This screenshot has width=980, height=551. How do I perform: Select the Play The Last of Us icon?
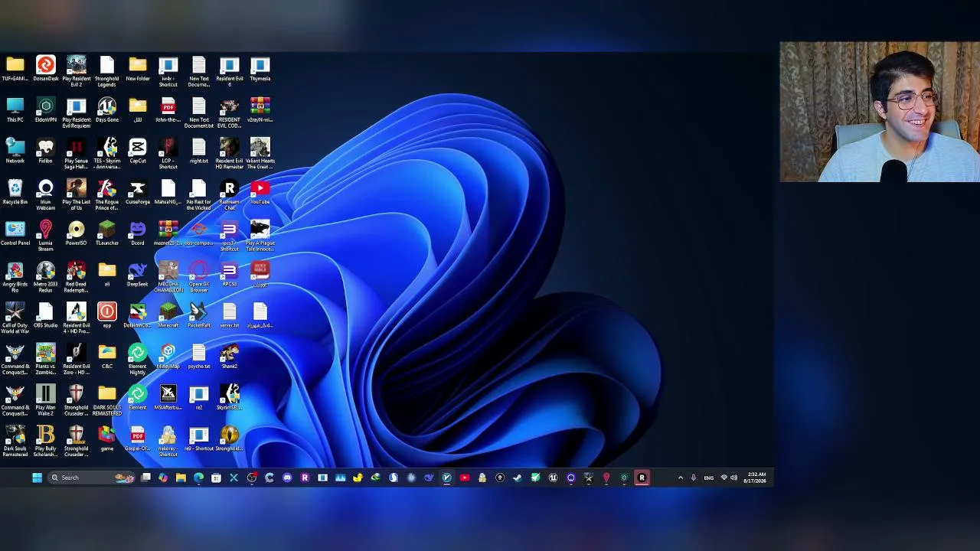point(77,194)
